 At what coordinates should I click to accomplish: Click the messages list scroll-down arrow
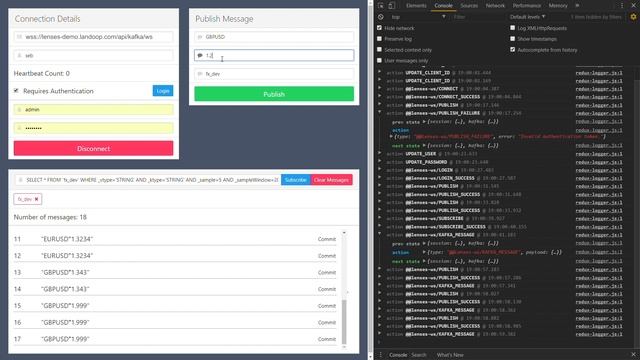point(344,347)
